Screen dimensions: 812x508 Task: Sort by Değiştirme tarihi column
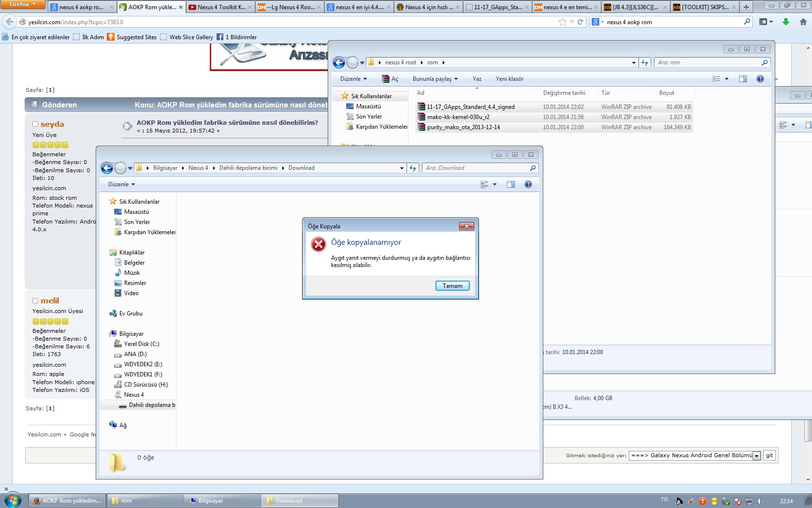point(564,93)
